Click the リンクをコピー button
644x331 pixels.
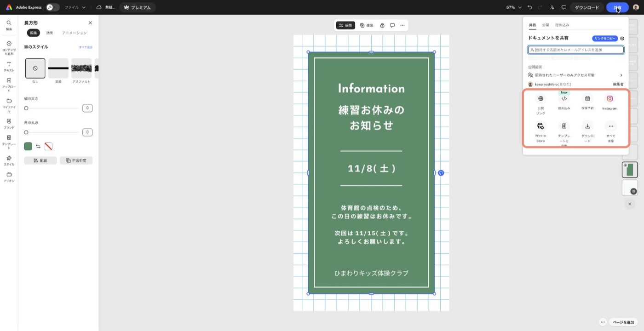coord(605,39)
